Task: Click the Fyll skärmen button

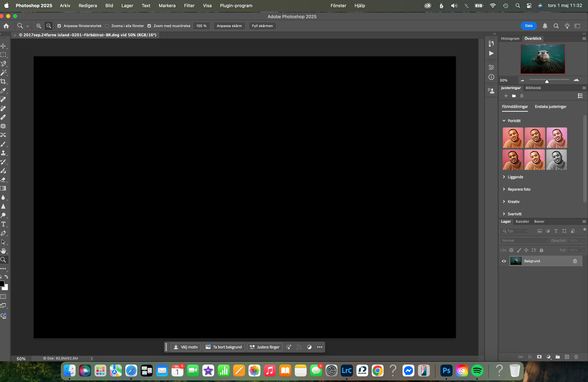Action: coord(262,26)
